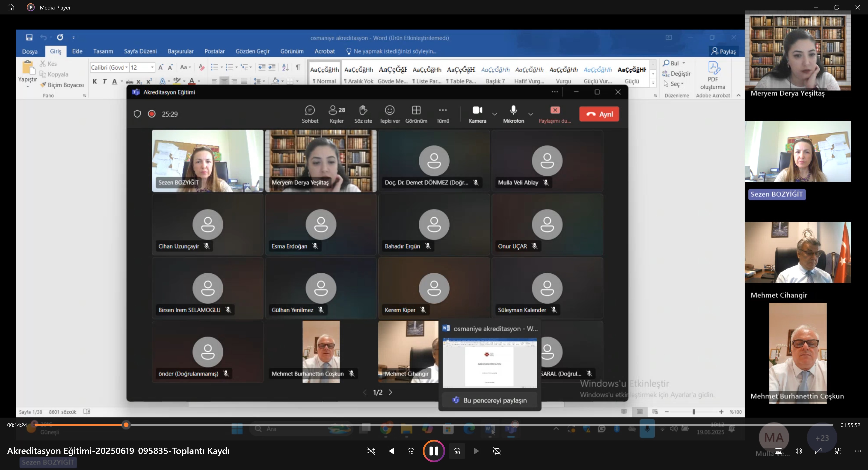868x470 pixels.
Task: Toggle italic T in Word ribbon
Action: 104,81
